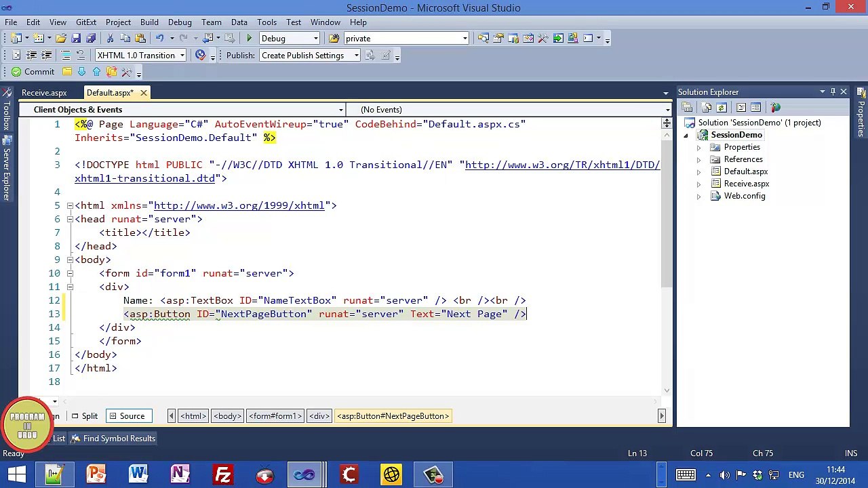This screenshot has width=868, height=488.
Task: Open the Build menu
Action: [x=149, y=22]
